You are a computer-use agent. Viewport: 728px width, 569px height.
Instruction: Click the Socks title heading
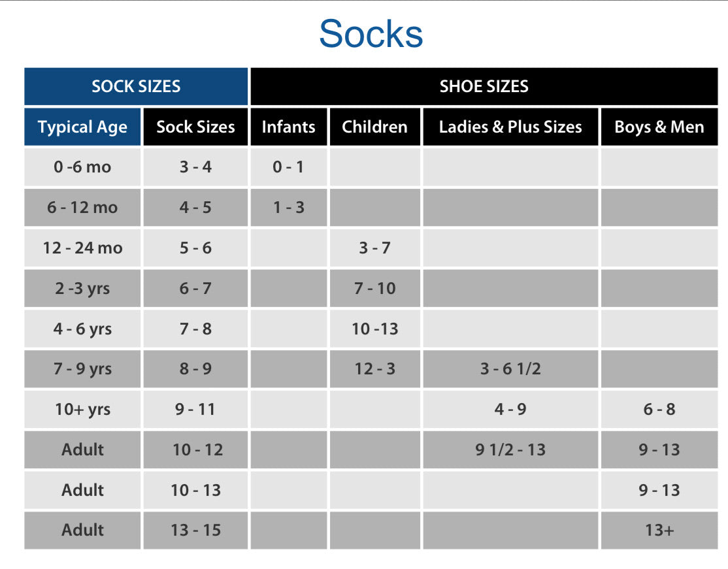371,34
